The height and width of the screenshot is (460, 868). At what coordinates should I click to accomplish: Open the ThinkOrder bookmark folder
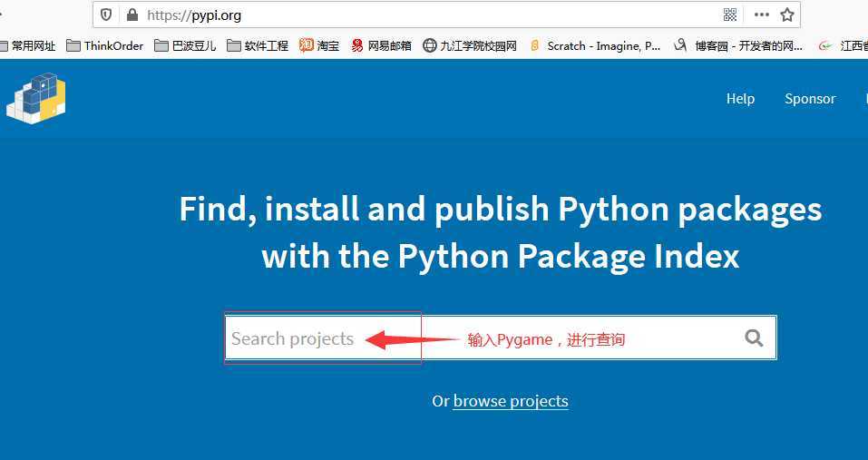pyautogui.click(x=104, y=46)
